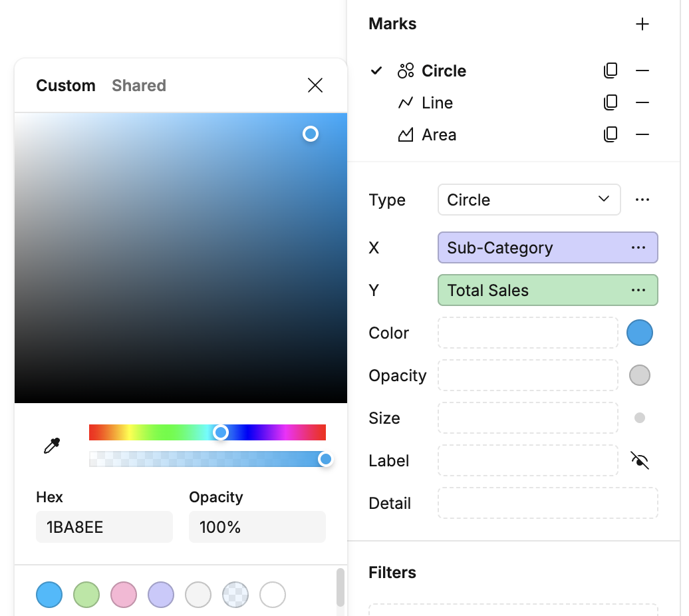Click the eyedropper color picker tool

click(x=52, y=446)
